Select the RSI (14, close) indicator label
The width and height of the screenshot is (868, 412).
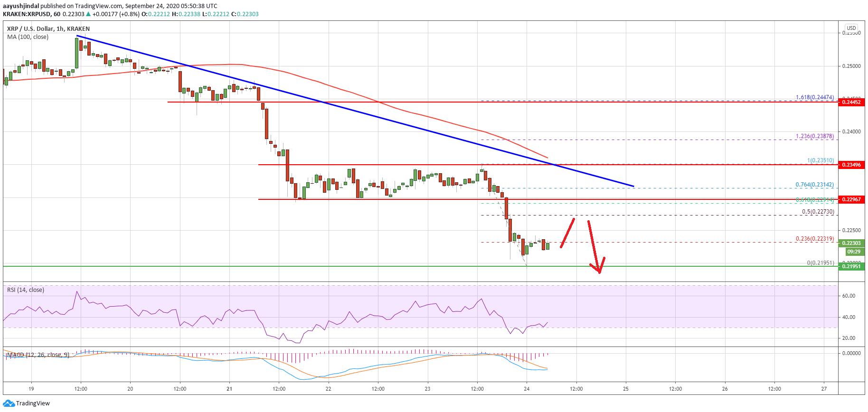(26, 290)
